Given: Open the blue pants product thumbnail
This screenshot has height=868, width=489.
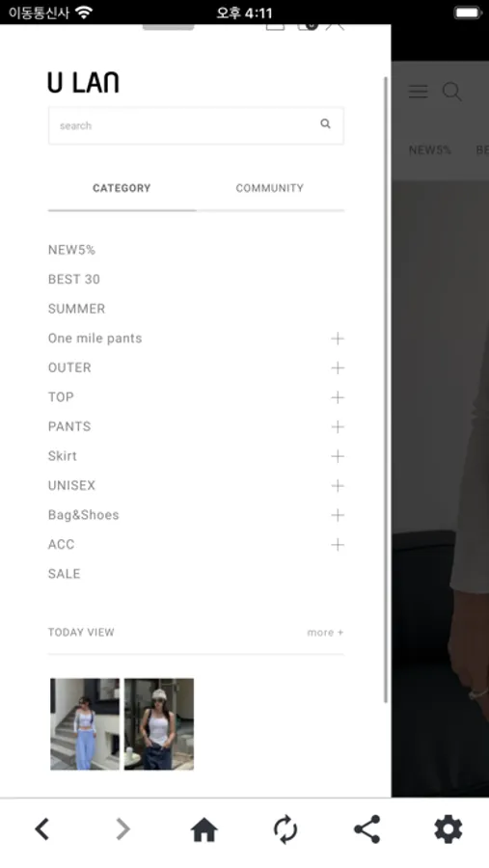Looking at the screenshot, I should [85, 723].
